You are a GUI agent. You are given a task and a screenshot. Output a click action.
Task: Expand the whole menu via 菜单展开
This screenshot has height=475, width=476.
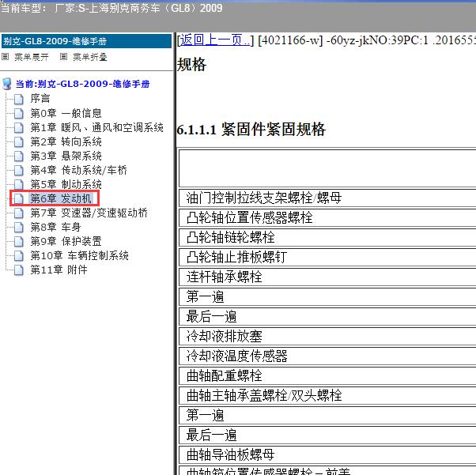pyautogui.click(x=32, y=57)
